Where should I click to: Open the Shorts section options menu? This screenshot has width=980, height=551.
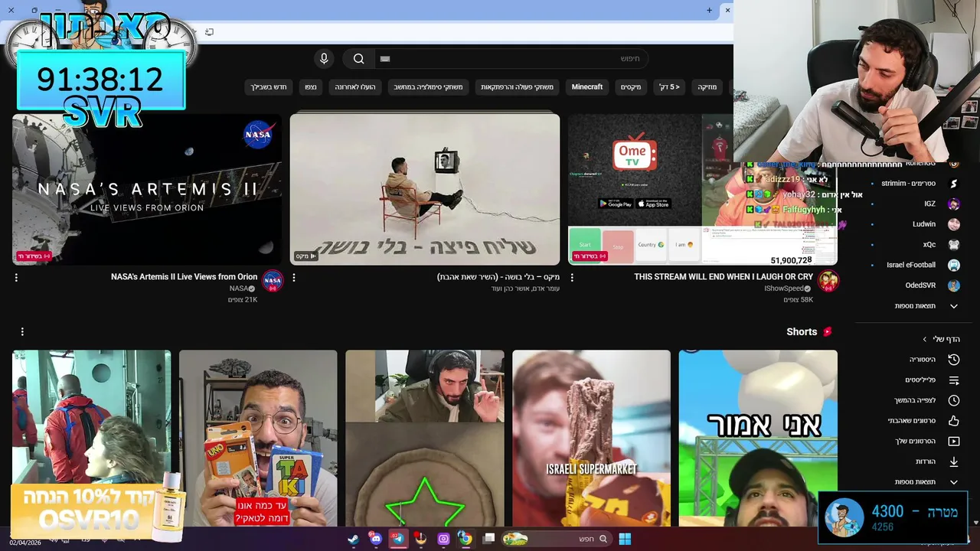tap(22, 331)
